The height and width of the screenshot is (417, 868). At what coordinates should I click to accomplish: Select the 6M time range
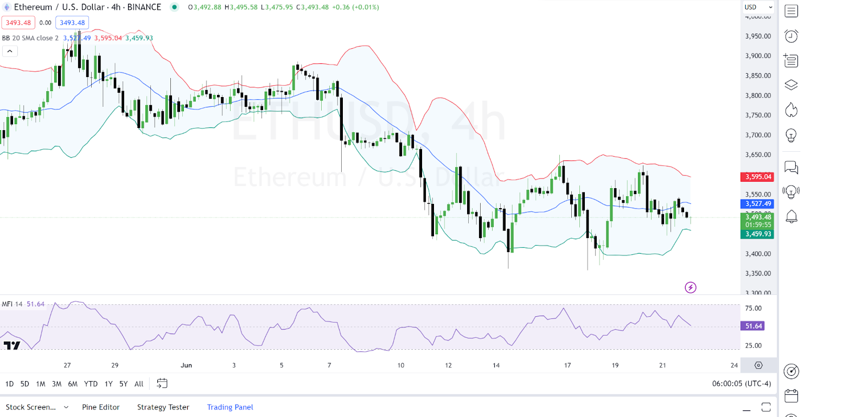tap(73, 384)
